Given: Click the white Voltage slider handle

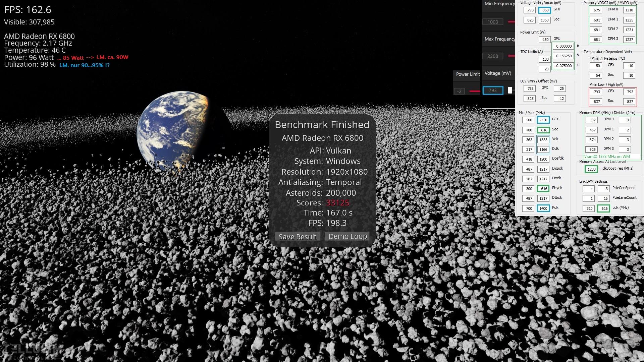Looking at the screenshot, I should [x=510, y=90].
